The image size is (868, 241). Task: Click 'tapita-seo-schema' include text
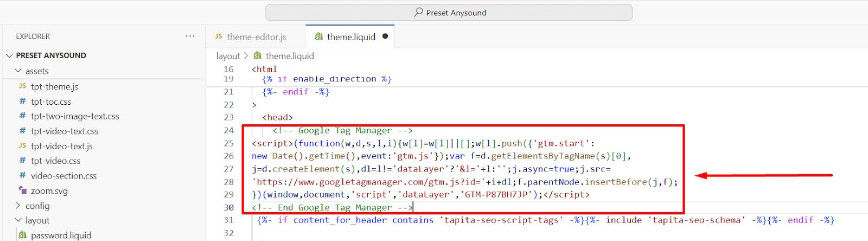[696, 220]
